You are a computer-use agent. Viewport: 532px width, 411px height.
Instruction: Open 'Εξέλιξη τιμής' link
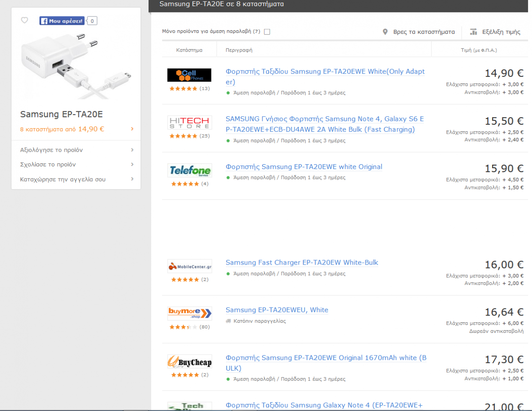[501, 32]
